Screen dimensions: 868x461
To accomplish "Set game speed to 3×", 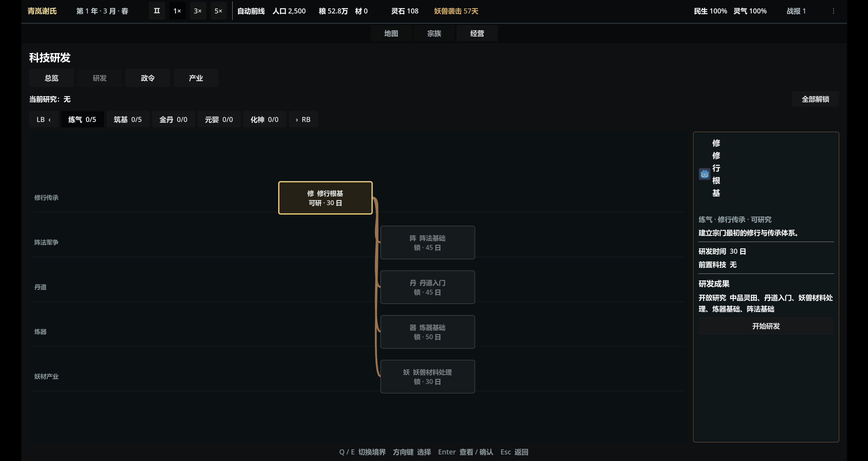I will 198,11.
